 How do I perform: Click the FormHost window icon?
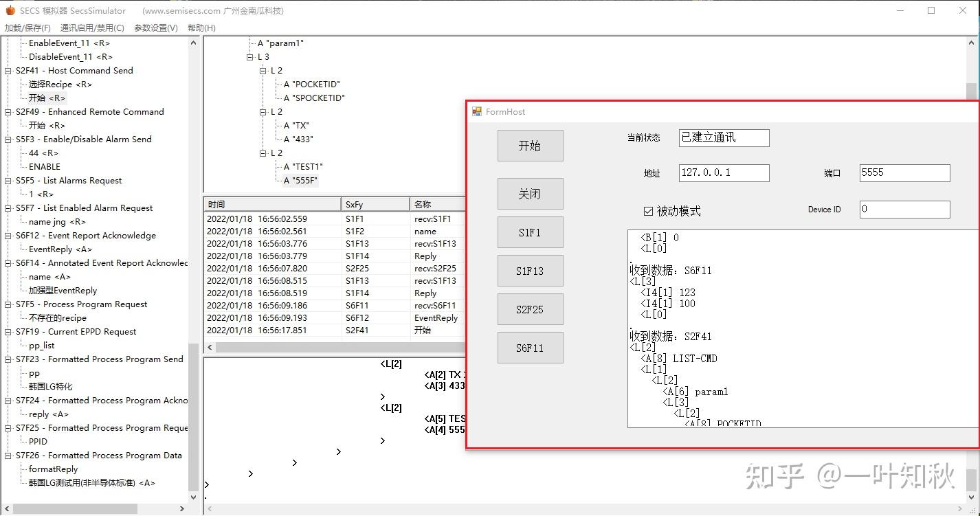coord(477,111)
